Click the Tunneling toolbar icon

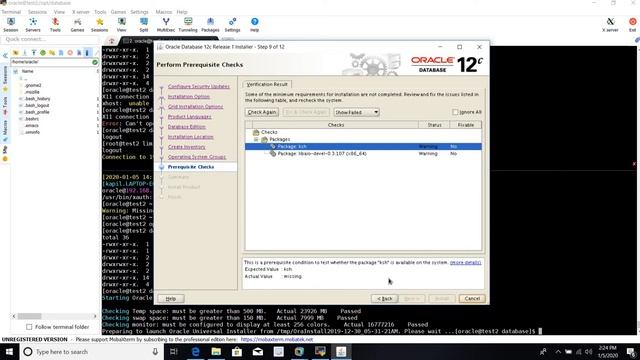[x=188, y=24]
